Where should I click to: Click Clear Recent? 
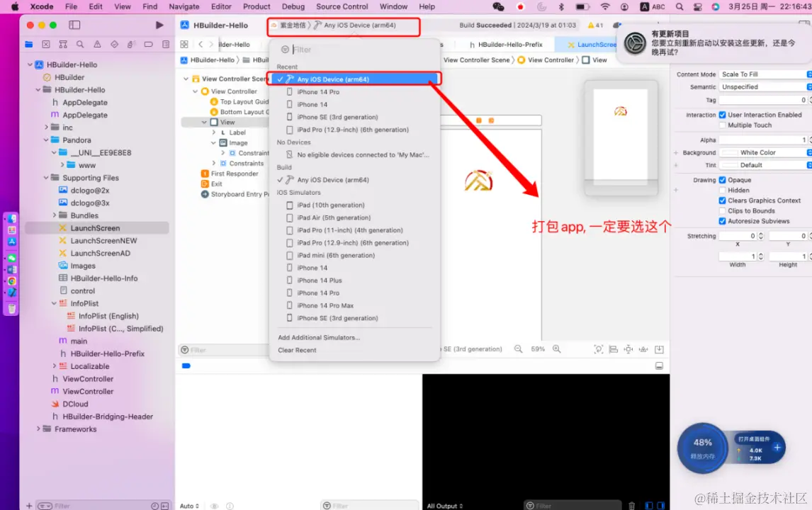(298, 351)
